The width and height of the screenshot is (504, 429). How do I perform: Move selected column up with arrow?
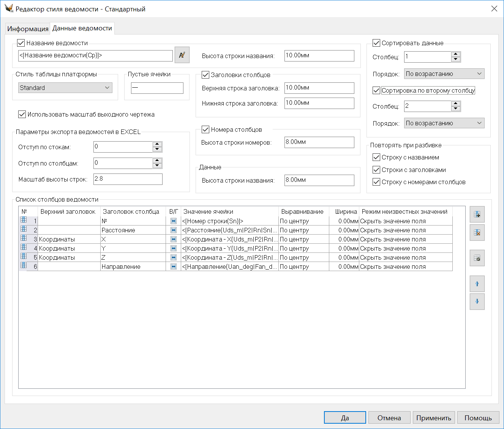click(x=477, y=284)
